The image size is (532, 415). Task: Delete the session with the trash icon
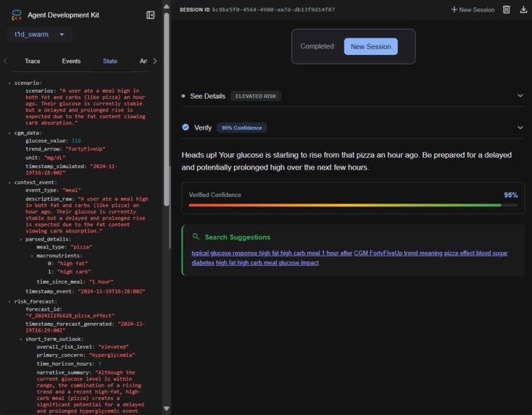point(506,9)
